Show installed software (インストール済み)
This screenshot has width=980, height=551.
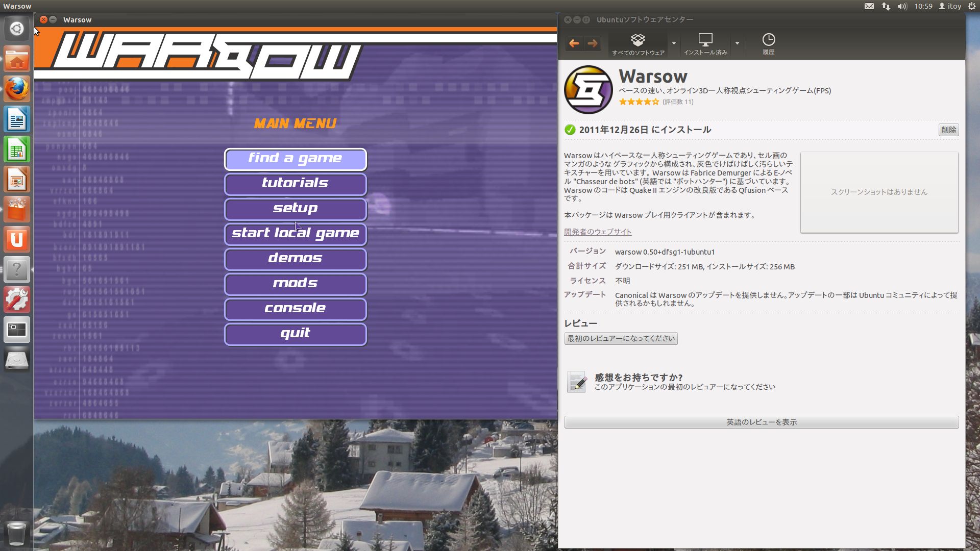click(705, 44)
